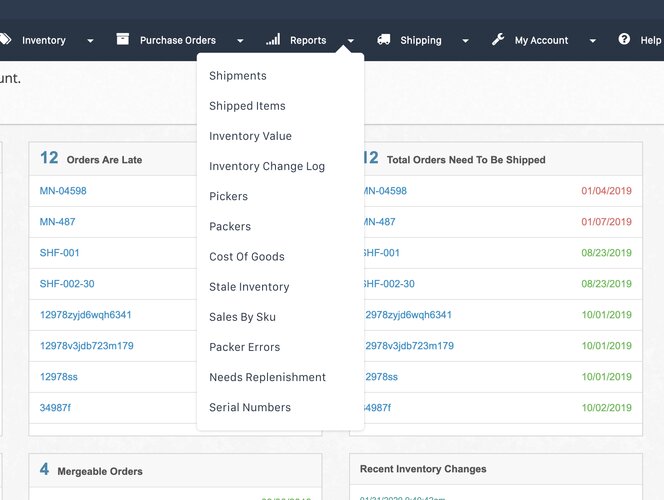Open the Shipping dropdown caret
Viewport: 664px width, 500px height.
click(465, 41)
